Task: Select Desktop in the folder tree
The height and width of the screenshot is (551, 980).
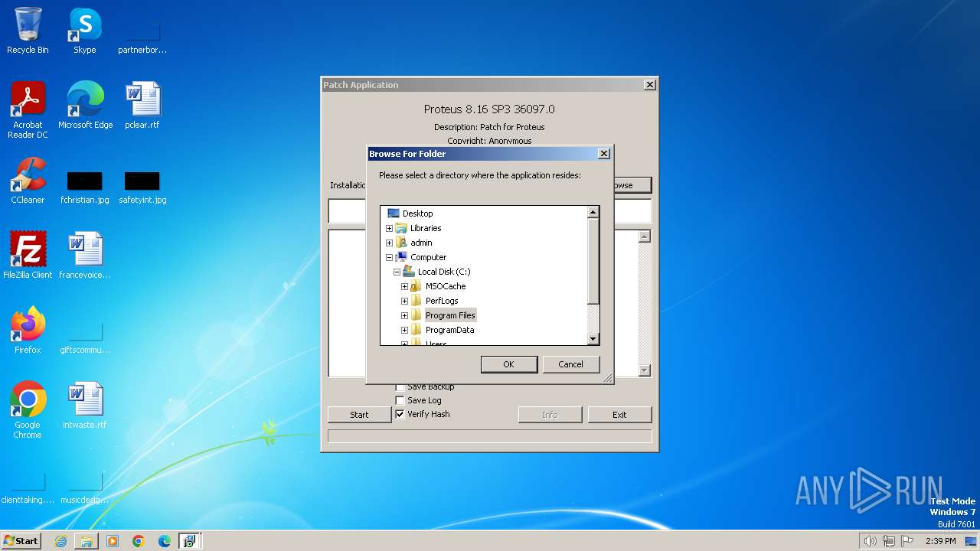Action: 417,214
